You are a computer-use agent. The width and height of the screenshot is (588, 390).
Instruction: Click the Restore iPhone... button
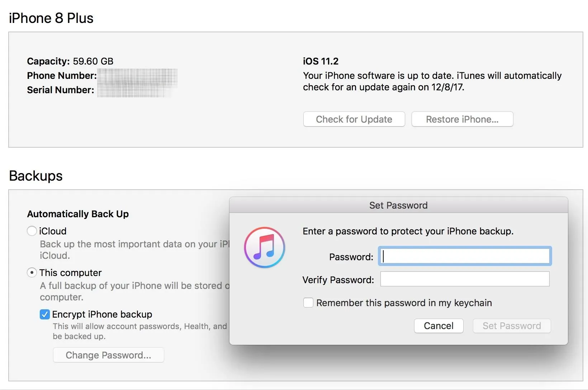pos(462,119)
